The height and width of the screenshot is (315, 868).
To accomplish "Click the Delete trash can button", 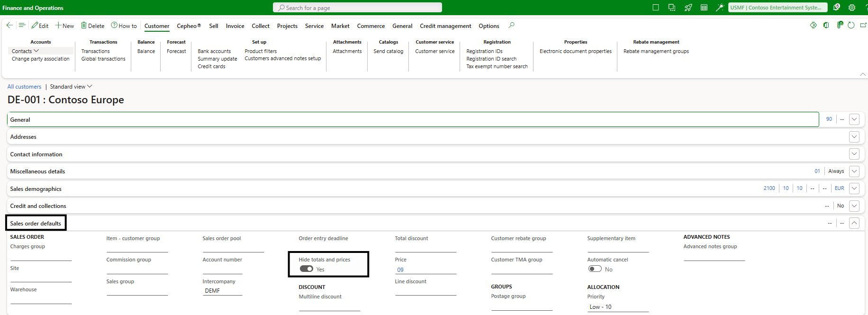I will 92,26.
